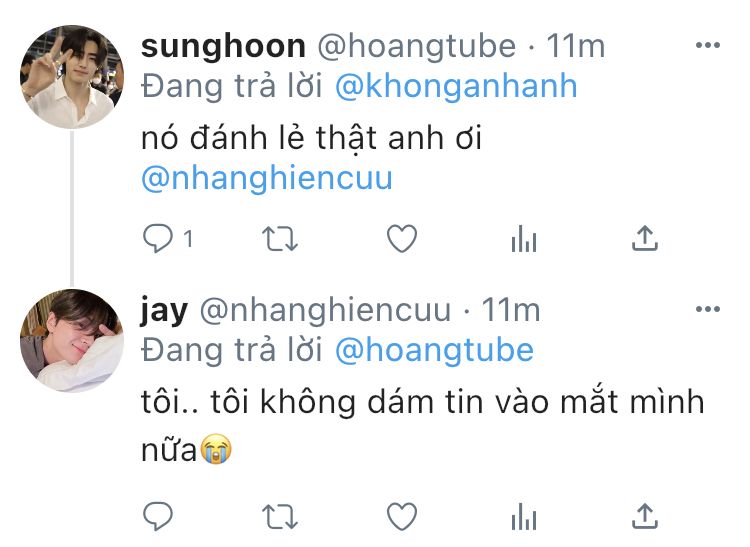Open sunghoon display name
This screenshot has height=547, width=750.
coord(223,47)
